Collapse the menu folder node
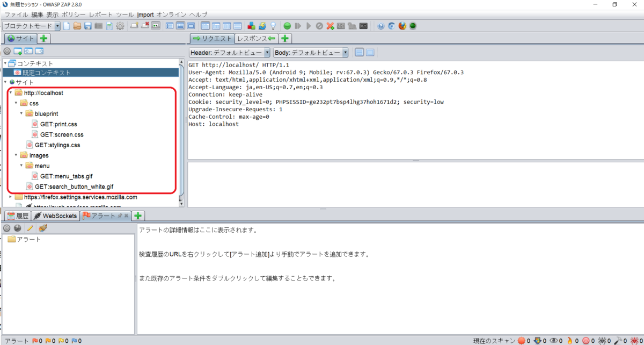This screenshot has height=345, width=644. (x=21, y=166)
